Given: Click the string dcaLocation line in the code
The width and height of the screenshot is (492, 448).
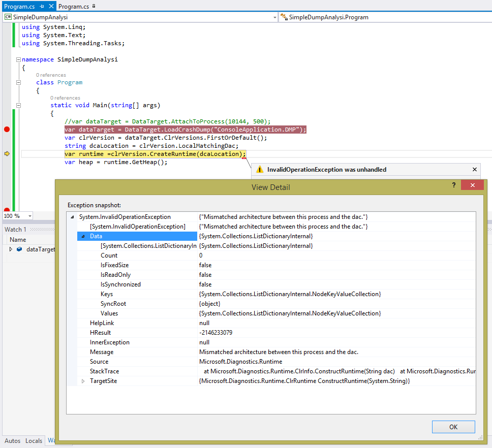Looking at the screenshot, I should [151, 146].
